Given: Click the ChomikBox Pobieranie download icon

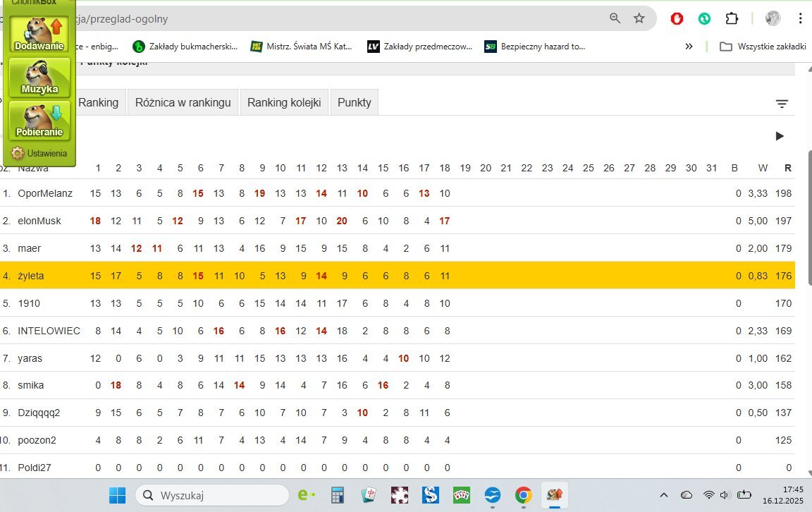Looking at the screenshot, I should pyautogui.click(x=39, y=120).
